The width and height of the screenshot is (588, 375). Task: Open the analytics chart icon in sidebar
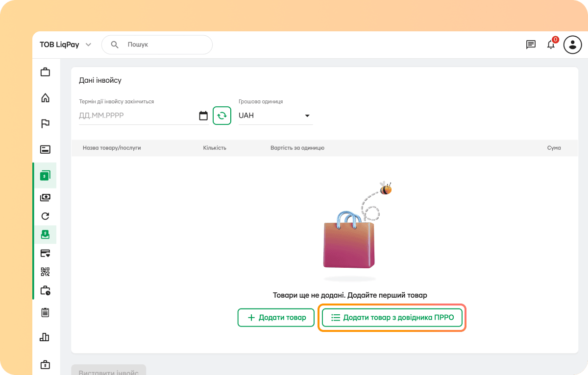tap(45, 337)
